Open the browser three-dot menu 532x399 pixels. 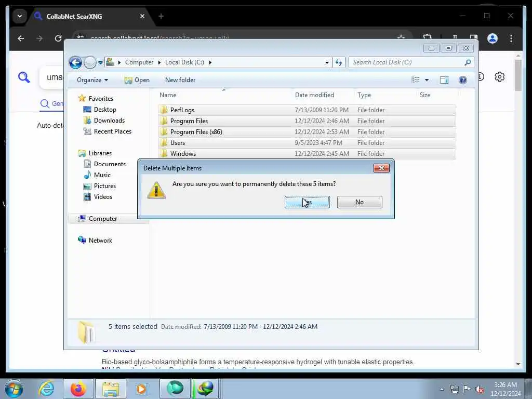click(x=511, y=38)
